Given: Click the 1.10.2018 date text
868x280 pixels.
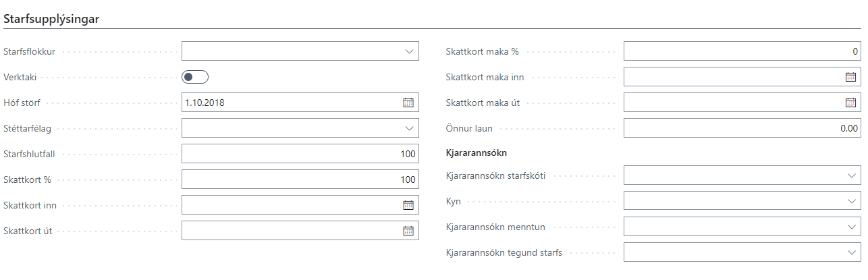Looking at the screenshot, I should click(206, 103).
